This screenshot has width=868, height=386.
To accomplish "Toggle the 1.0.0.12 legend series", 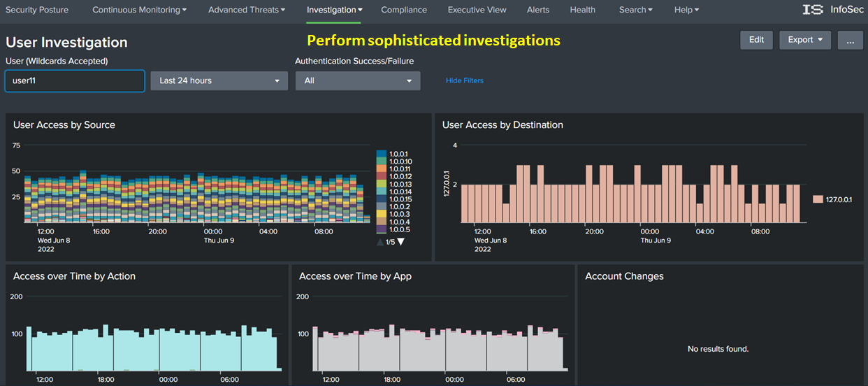I will coord(399,176).
